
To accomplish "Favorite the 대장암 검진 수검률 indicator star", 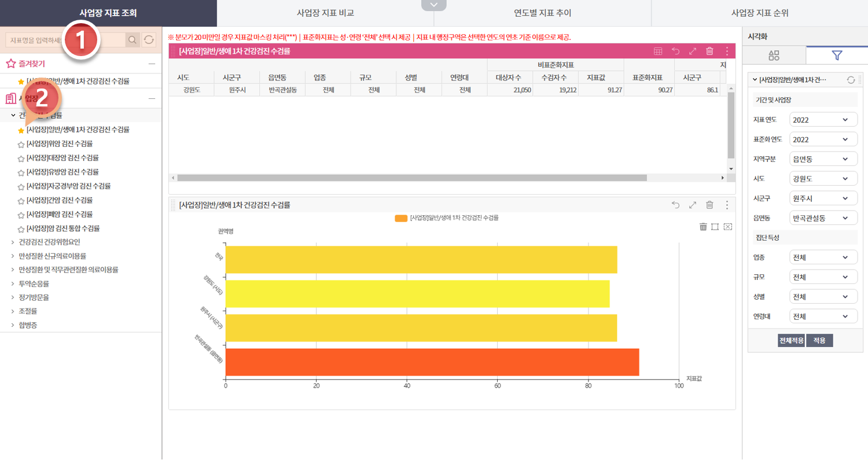I will tap(21, 158).
